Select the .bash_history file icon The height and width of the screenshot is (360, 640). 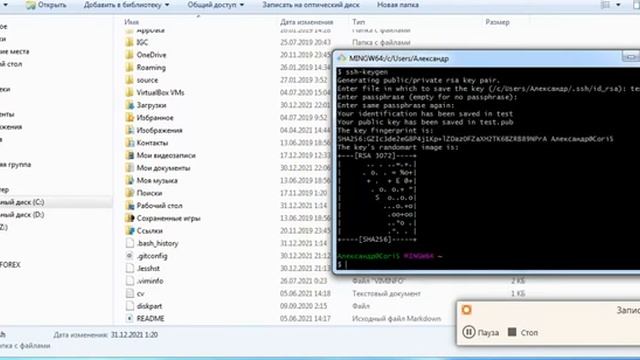[129, 243]
